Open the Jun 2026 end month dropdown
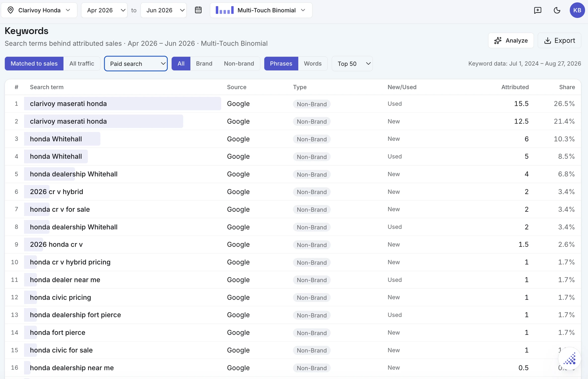Viewport: 588px width, 379px height. 164,10
